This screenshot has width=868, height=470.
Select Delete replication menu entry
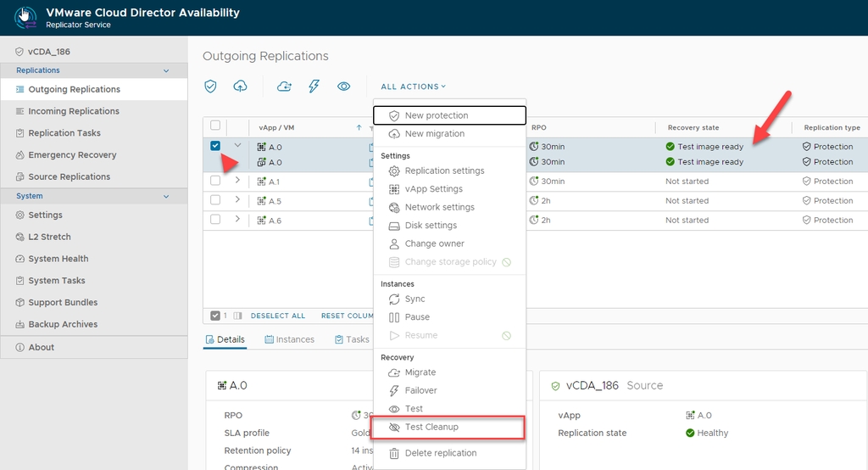(x=441, y=453)
